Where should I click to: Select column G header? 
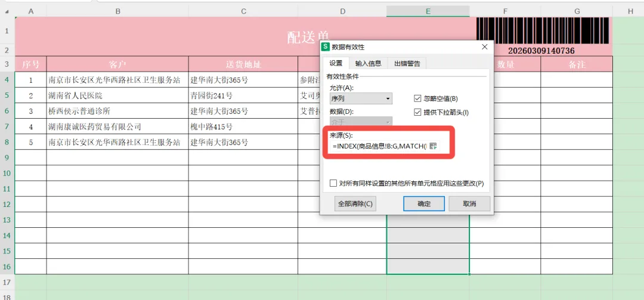pos(577,11)
